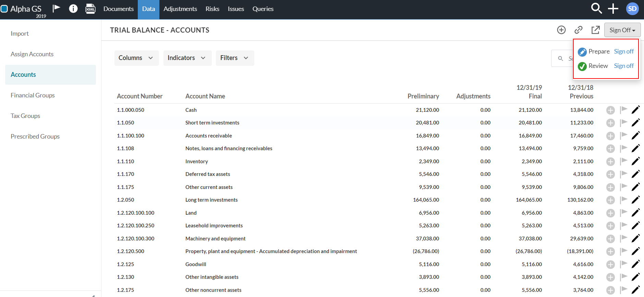Open the external pop-out icon

596,30
